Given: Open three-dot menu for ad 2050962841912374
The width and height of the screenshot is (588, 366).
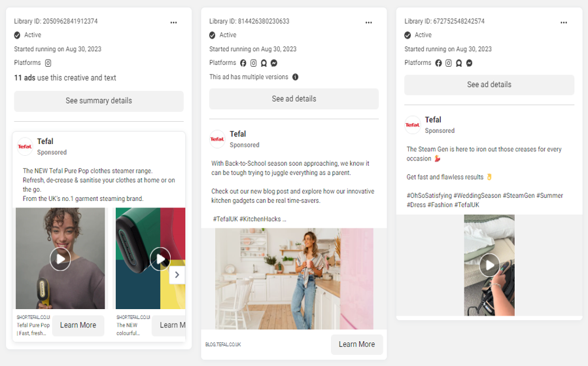Looking at the screenshot, I should coord(173,22).
